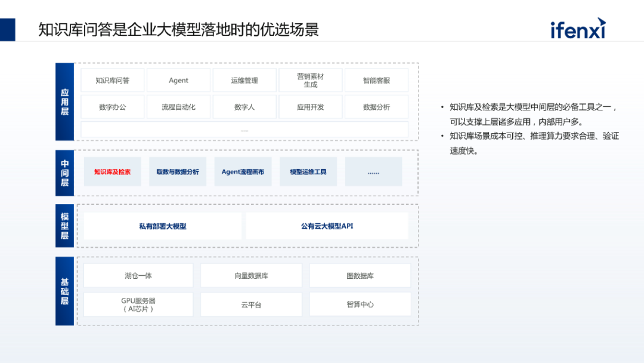Click the 数据分析 application box
This screenshot has width=644, height=363.
click(x=376, y=107)
